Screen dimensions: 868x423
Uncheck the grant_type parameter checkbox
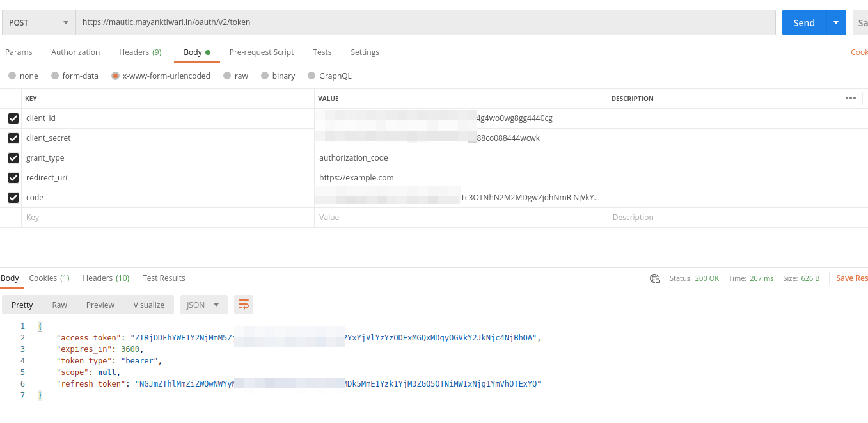point(13,158)
